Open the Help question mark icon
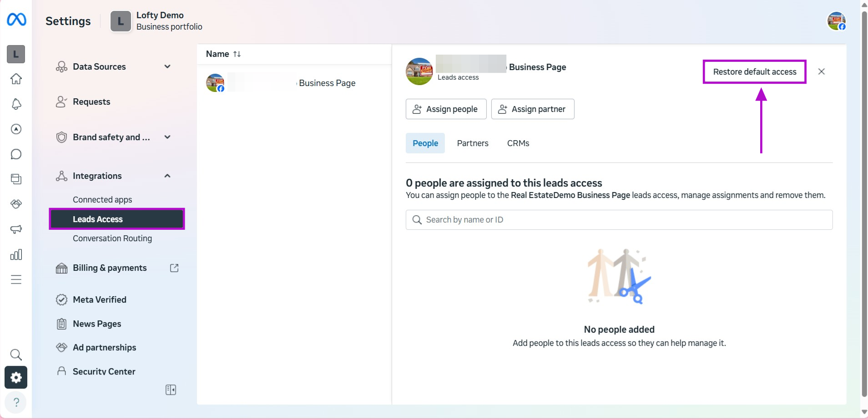Viewport: 868px width, 420px height. pyautogui.click(x=16, y=402)
